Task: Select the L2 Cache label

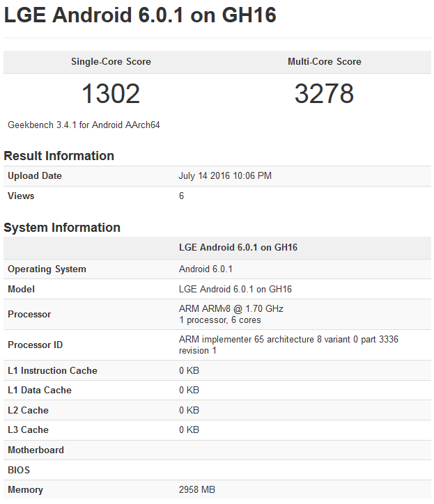Action: [x=28, y=410]
